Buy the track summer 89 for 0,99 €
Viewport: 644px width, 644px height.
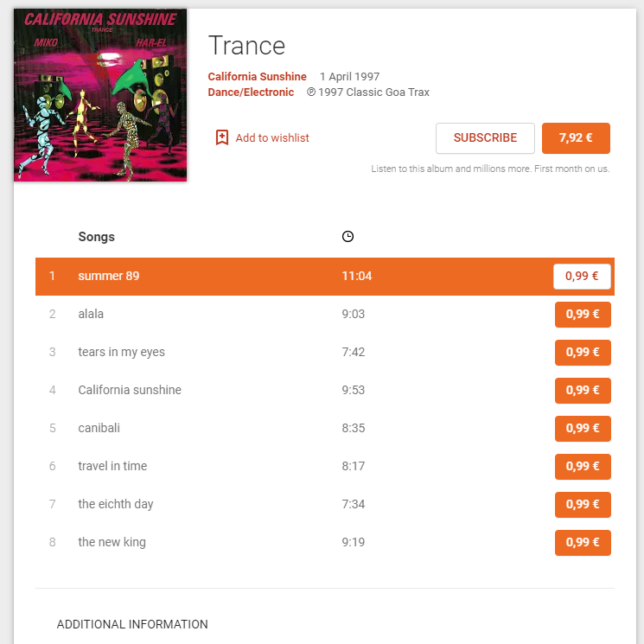pyautogui.click(x=582, y=277)
